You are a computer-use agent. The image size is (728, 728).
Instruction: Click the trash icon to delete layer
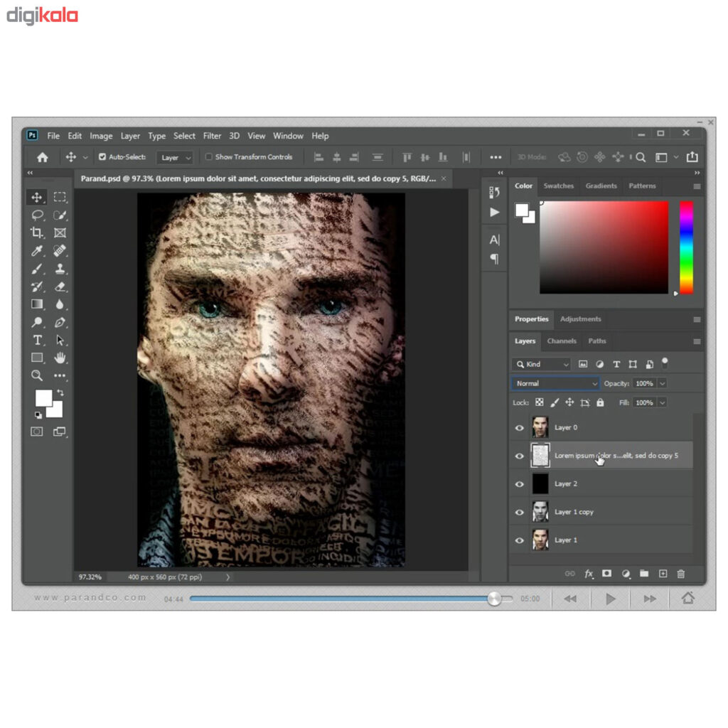point(681,574)
